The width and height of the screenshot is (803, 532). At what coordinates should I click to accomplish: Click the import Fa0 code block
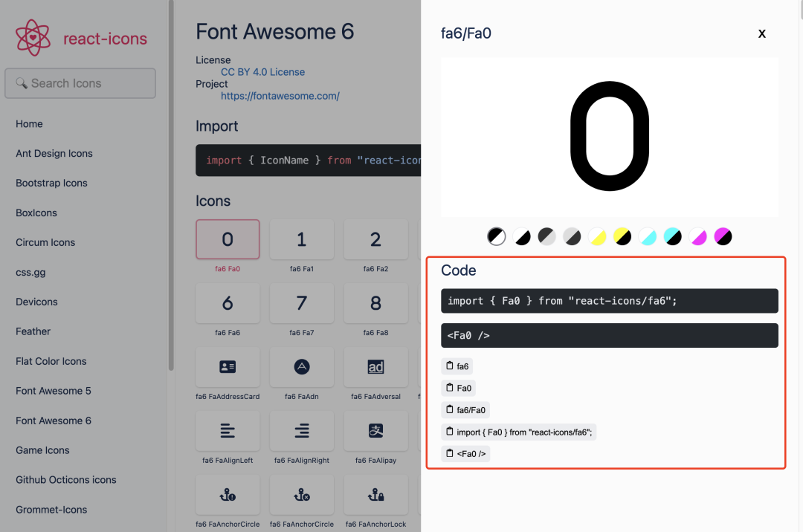[610, 301]
